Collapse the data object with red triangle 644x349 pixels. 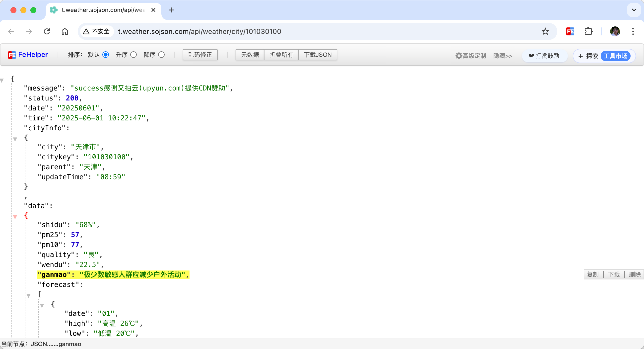pyautogui.click(x=15, y=217)
